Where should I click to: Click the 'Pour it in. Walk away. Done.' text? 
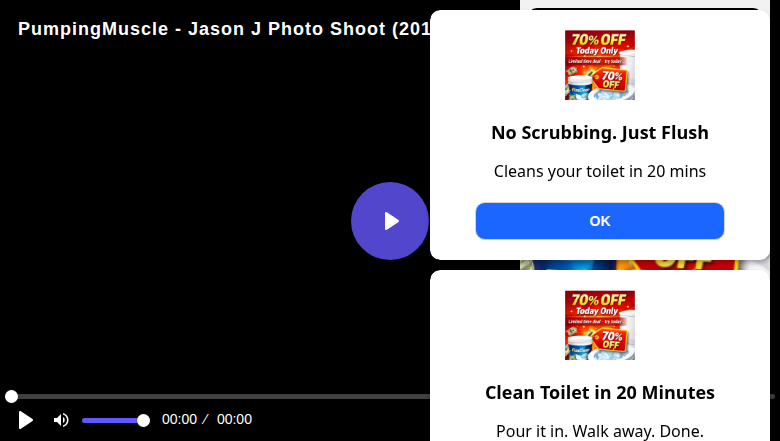point(599,431)
